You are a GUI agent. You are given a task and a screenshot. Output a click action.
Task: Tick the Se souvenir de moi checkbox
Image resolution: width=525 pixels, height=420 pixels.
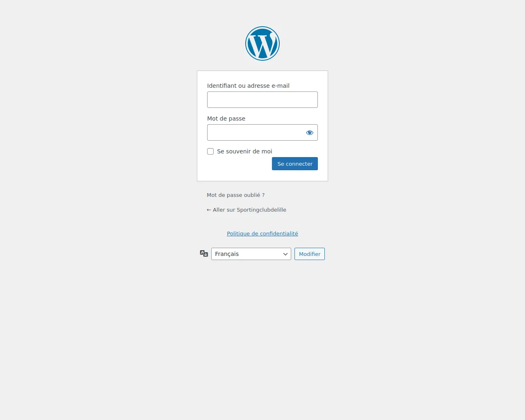(x=210, y=151)
